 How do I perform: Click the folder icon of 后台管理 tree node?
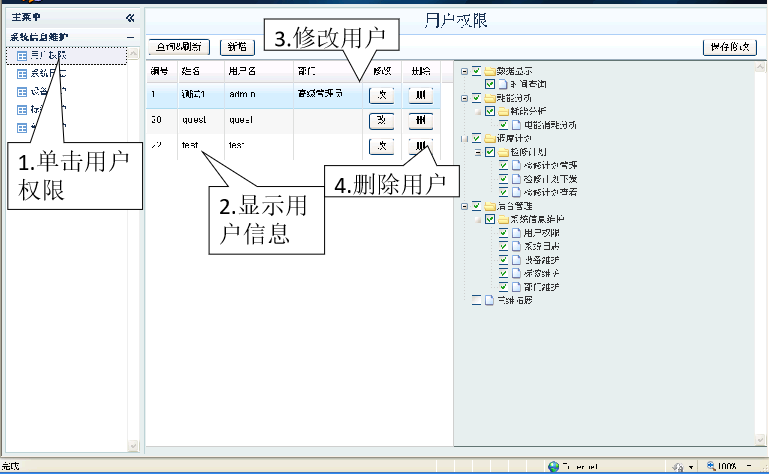coord(489,206)
